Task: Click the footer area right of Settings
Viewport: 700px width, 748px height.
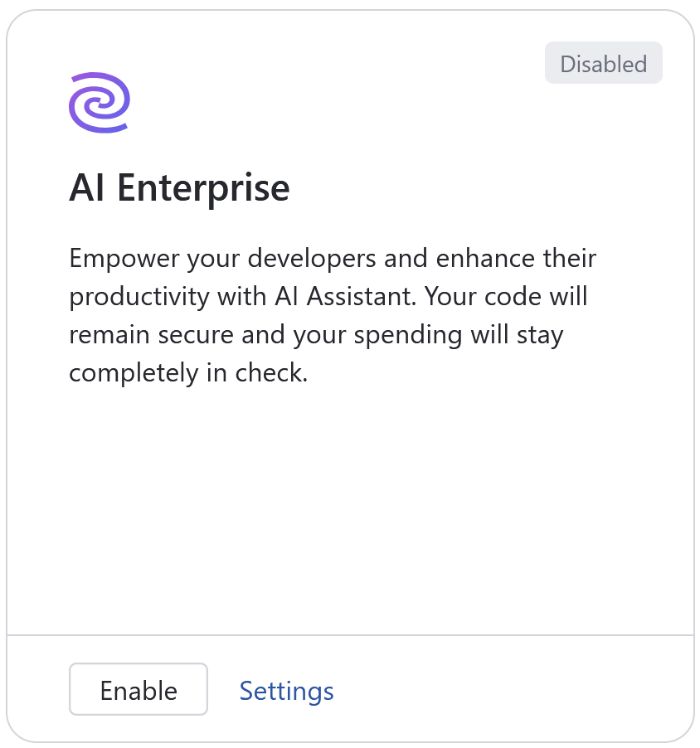Action: pos(514,691)
